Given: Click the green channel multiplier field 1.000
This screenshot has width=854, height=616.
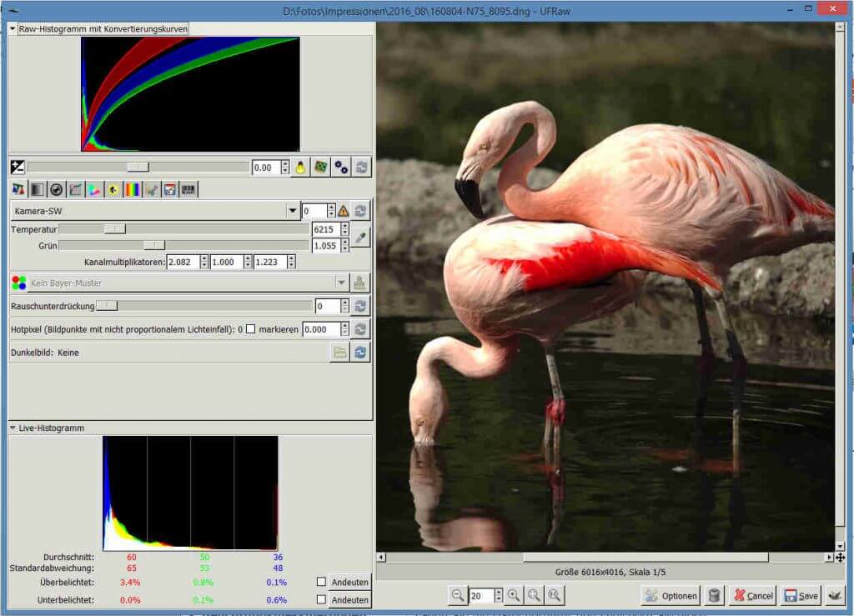Looking at the screenshot, I should (x=227, y=263).
